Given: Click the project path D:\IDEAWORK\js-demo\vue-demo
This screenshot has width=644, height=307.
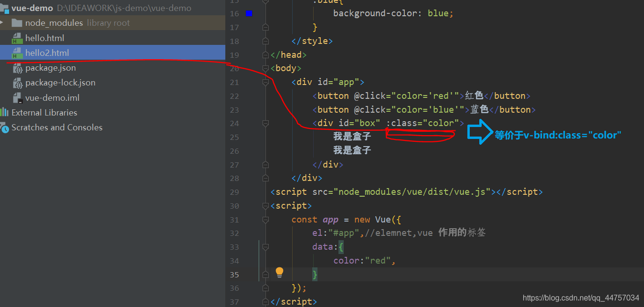Looking at the screenshot, I should pyautogui.click(x=124, y=8).
